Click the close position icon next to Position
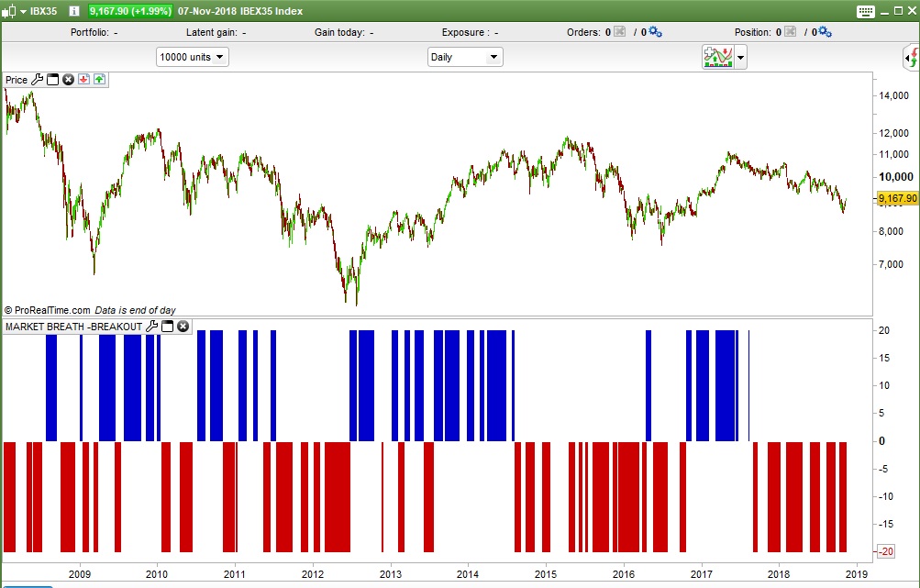The height and width of the screenshot is (588, 920). pyautogui.click(x=791, y=32)
